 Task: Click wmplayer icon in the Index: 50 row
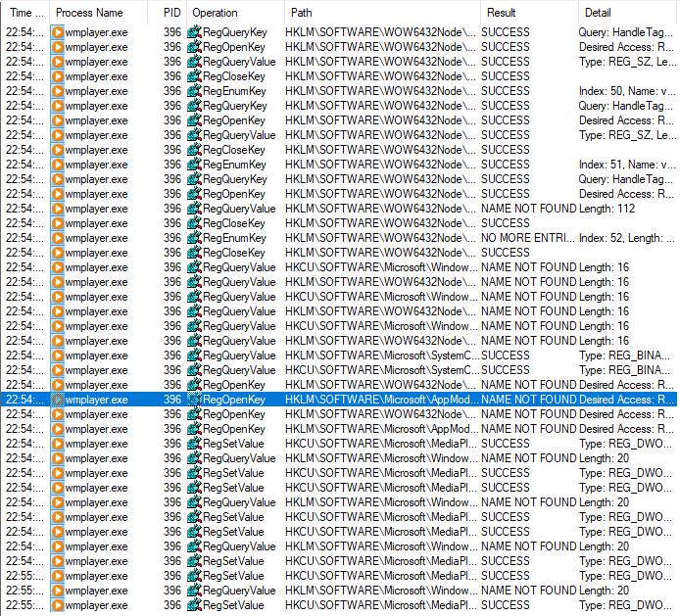57,91
